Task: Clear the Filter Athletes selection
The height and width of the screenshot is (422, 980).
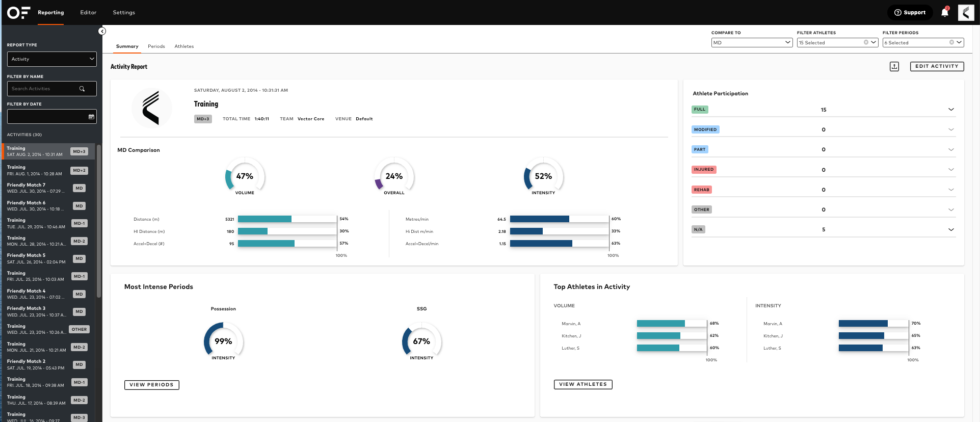Action: point(866,43)
